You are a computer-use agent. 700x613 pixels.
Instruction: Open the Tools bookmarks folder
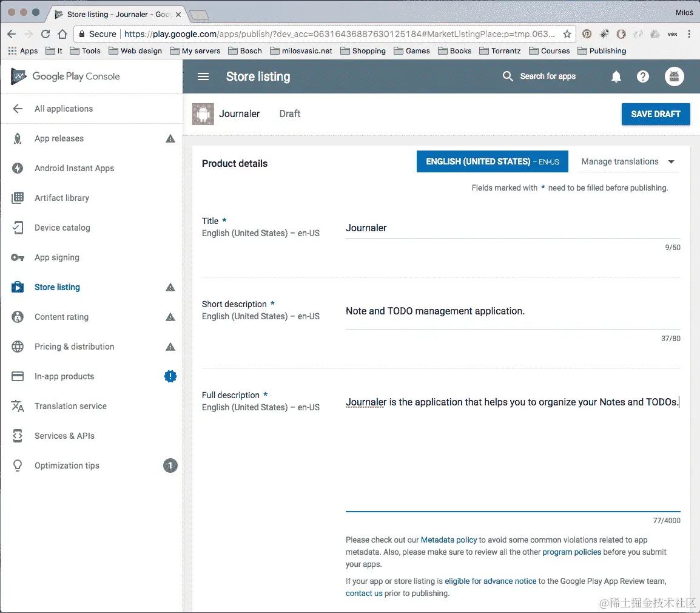[x=85, y=50]
